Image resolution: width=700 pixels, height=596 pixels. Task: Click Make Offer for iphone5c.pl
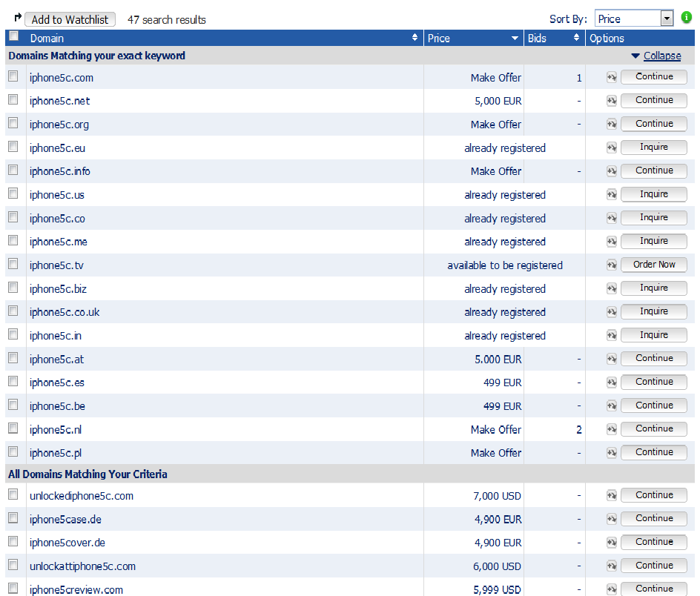[496, 453]
